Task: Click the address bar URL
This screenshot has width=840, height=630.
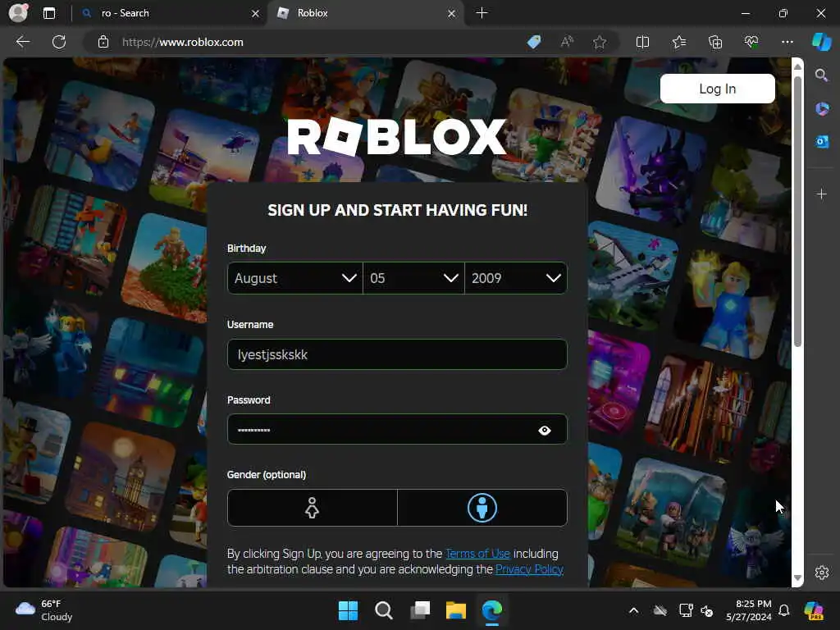Action: click(x=183, y=42)
